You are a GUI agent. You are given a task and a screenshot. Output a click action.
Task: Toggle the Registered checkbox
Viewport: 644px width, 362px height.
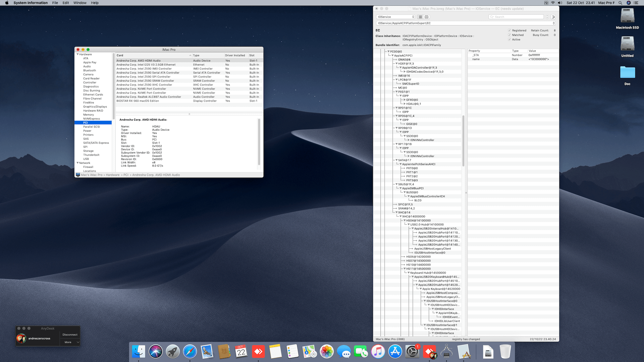(x=509, y=31)
